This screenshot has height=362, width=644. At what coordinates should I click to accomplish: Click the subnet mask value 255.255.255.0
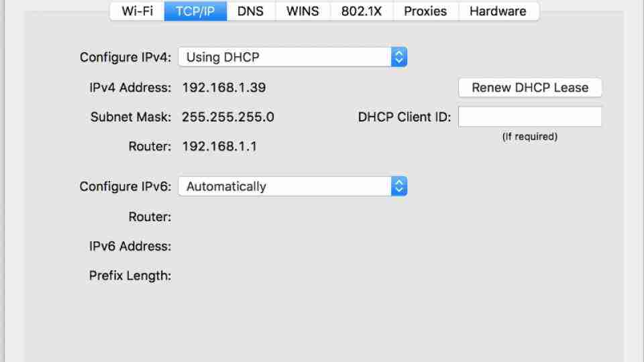[x=227, y=117]
